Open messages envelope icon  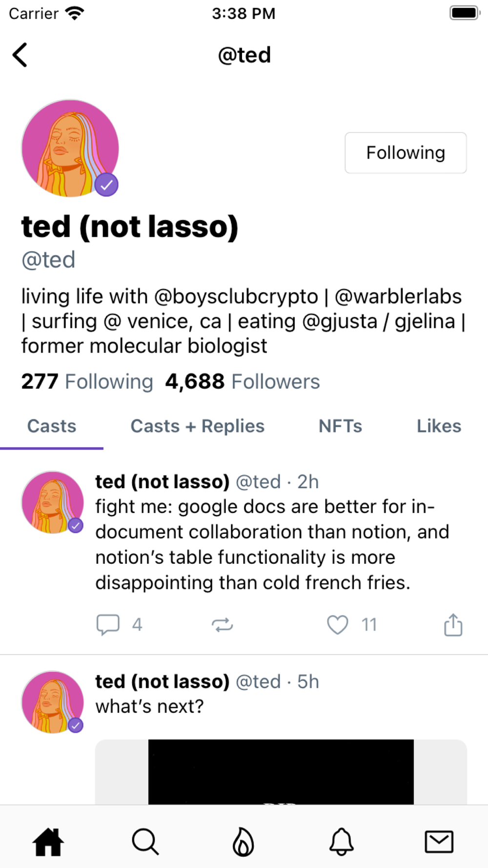(439, 842)
